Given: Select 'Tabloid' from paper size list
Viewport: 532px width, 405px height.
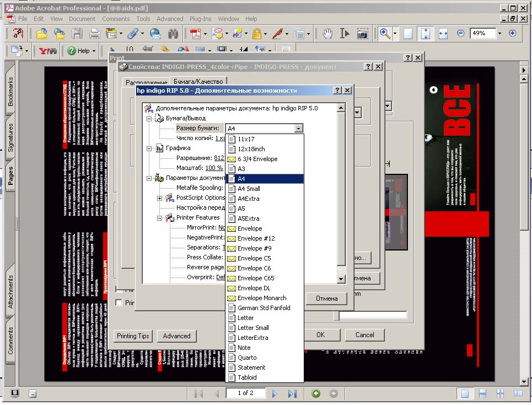Looking at the screenshot, I should click(x=265, y=377).
